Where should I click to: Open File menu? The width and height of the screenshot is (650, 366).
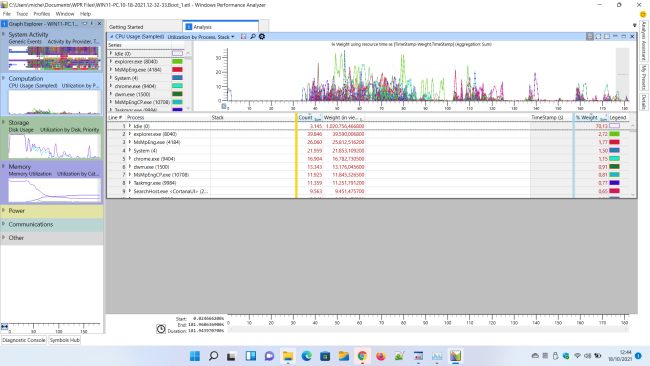pos(7,14)
